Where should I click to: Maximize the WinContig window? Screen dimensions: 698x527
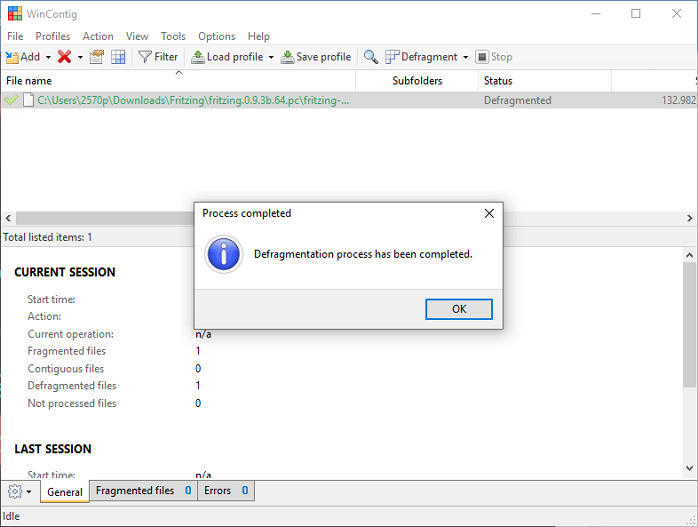(x=636, y=14)
